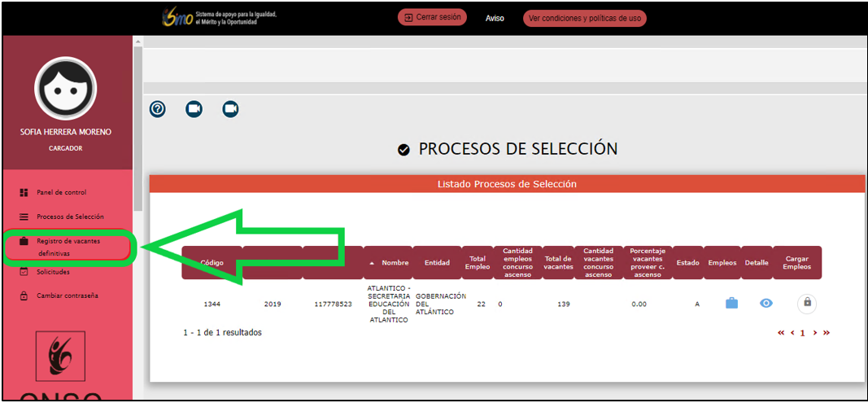Go to the first results page
The image size is (868, 403).
point(781,333)
